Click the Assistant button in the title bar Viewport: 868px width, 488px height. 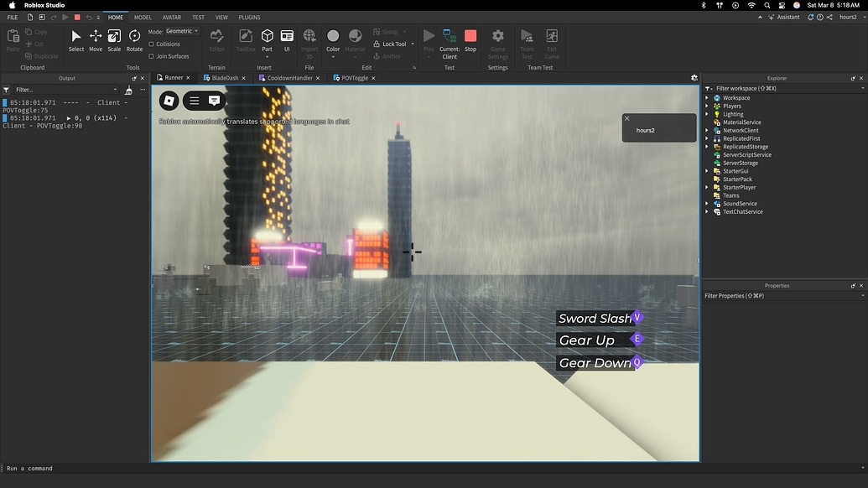(x=787, y=17)
